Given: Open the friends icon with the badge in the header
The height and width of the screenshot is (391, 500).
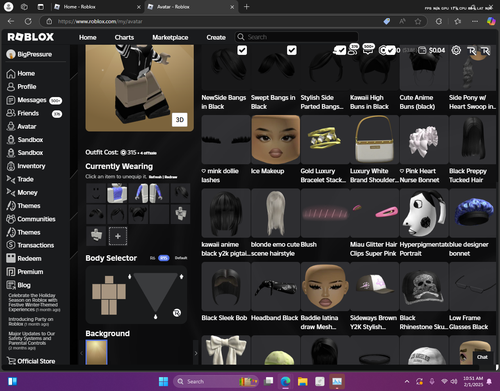Looking at the screenshot, I should pos(353,49).
